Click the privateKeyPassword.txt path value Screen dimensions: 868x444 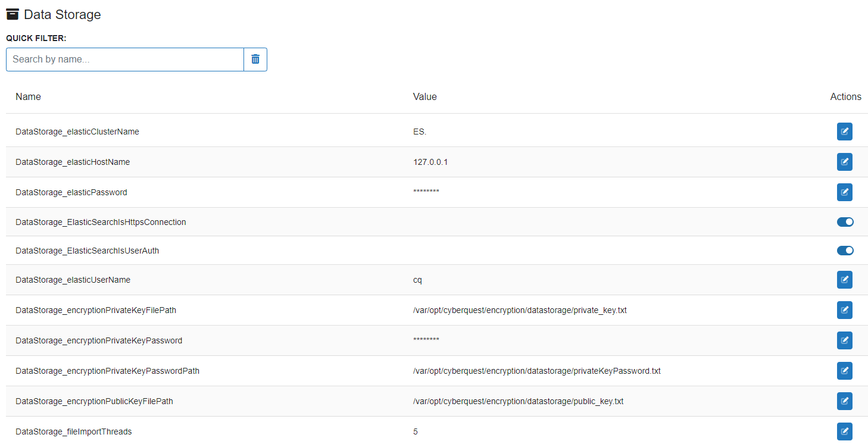537,371
